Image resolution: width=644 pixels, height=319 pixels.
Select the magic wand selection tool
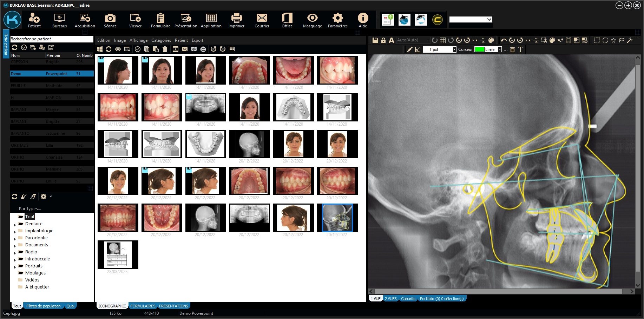(x=630, y=40)
